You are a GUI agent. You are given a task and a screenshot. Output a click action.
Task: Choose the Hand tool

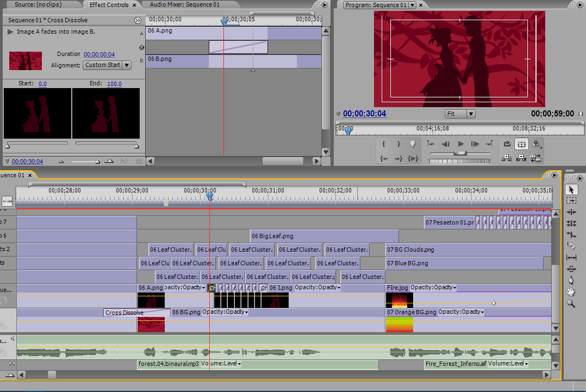571,292
